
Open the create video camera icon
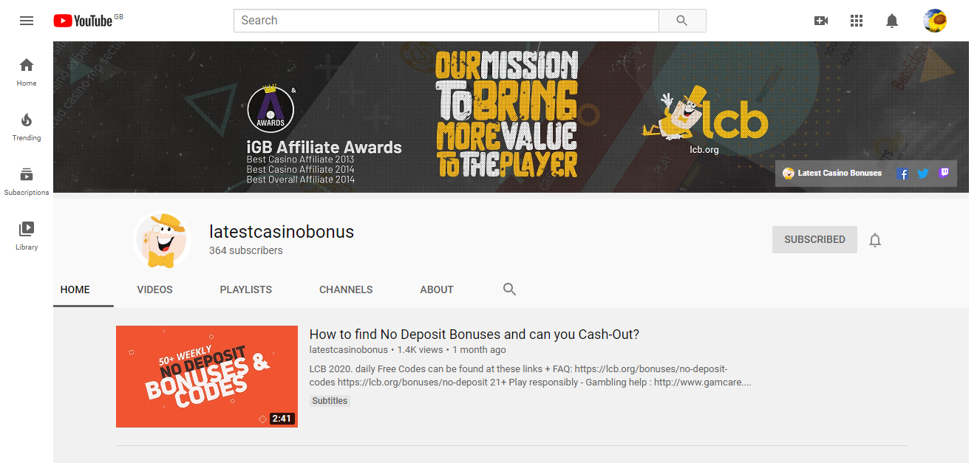[821, 21]
